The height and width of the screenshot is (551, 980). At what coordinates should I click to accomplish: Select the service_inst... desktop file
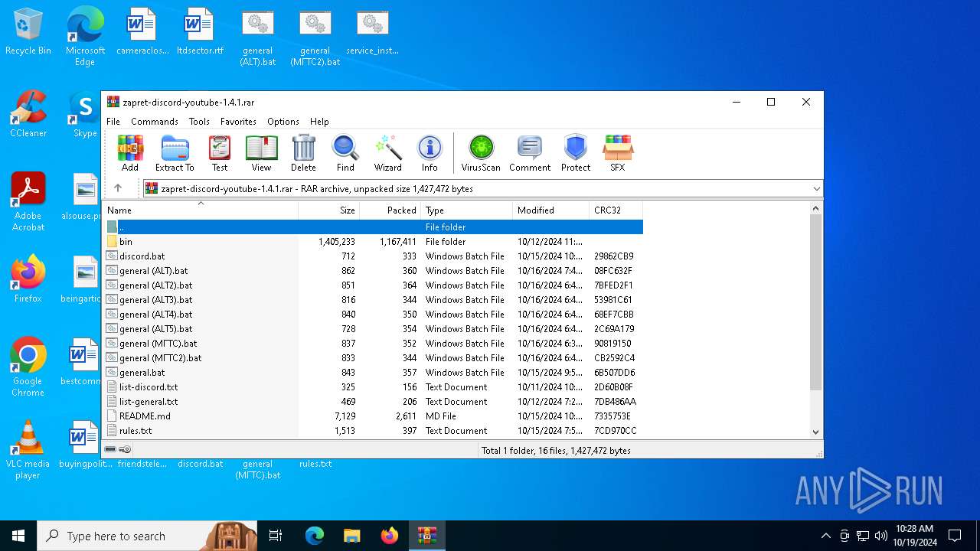tap(372, 32)
